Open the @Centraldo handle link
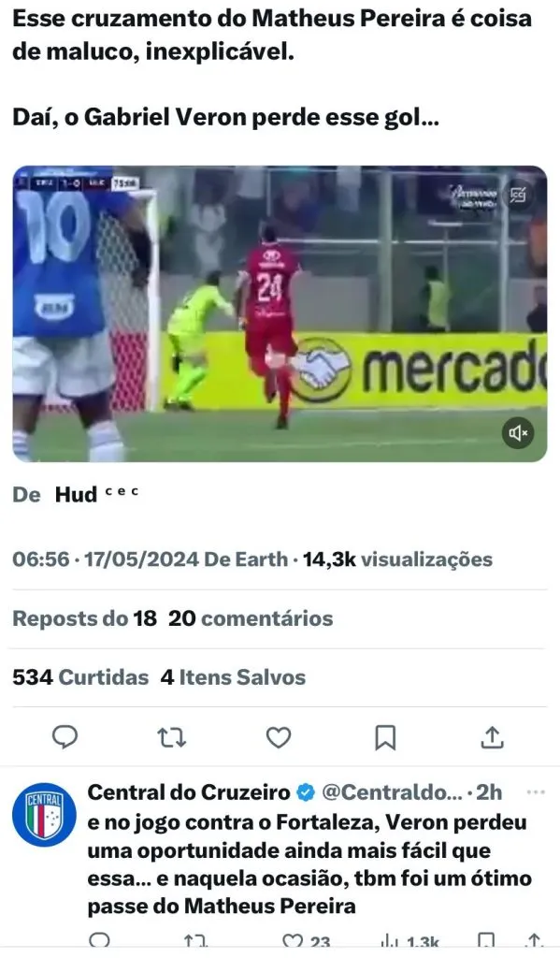This screenshot has height=958, width=560. pos(392,791)
